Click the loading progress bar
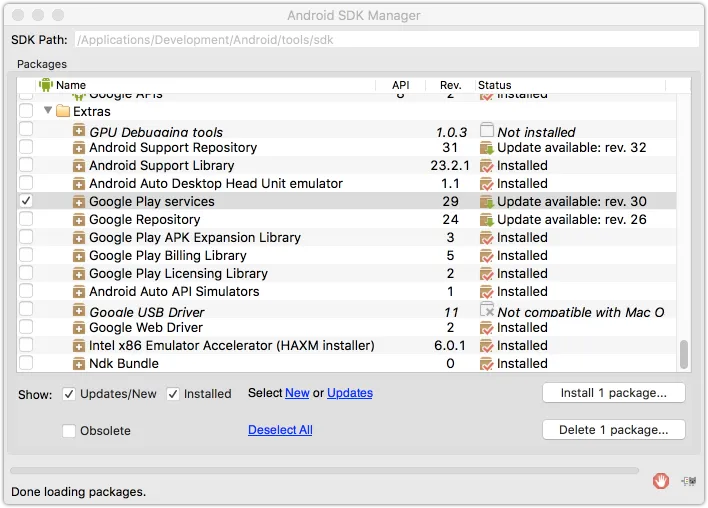This screenshot has height=508, width=708. click(x=324, y=471)
